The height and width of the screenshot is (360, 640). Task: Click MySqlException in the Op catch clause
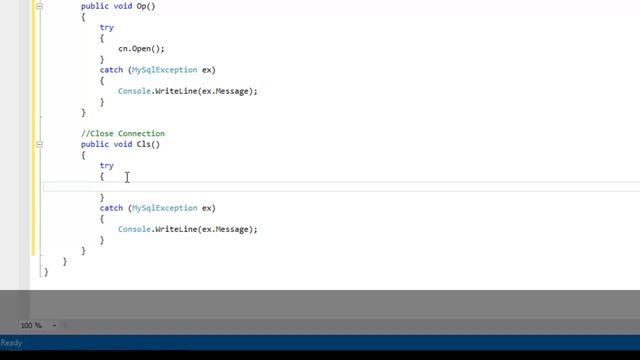(x=164, y=70)
